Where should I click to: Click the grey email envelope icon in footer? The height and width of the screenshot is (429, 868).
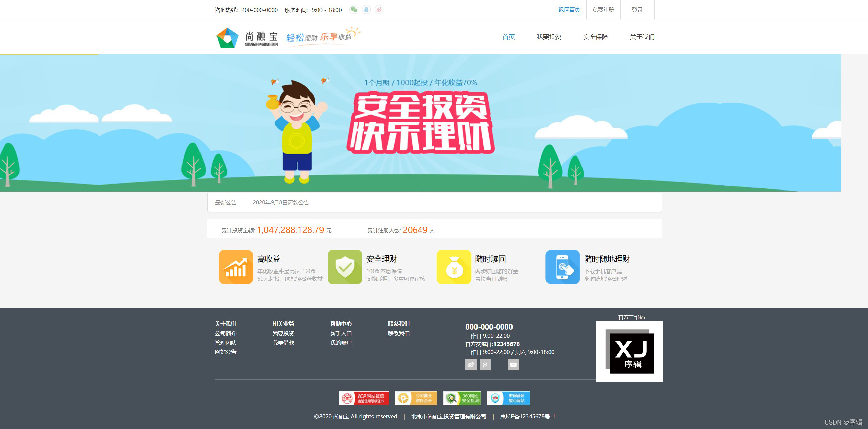point(513,365)
